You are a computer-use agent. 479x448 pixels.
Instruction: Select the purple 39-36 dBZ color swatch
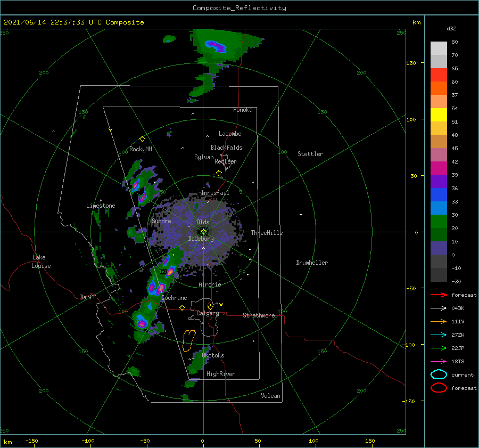(x=439, y=182)
